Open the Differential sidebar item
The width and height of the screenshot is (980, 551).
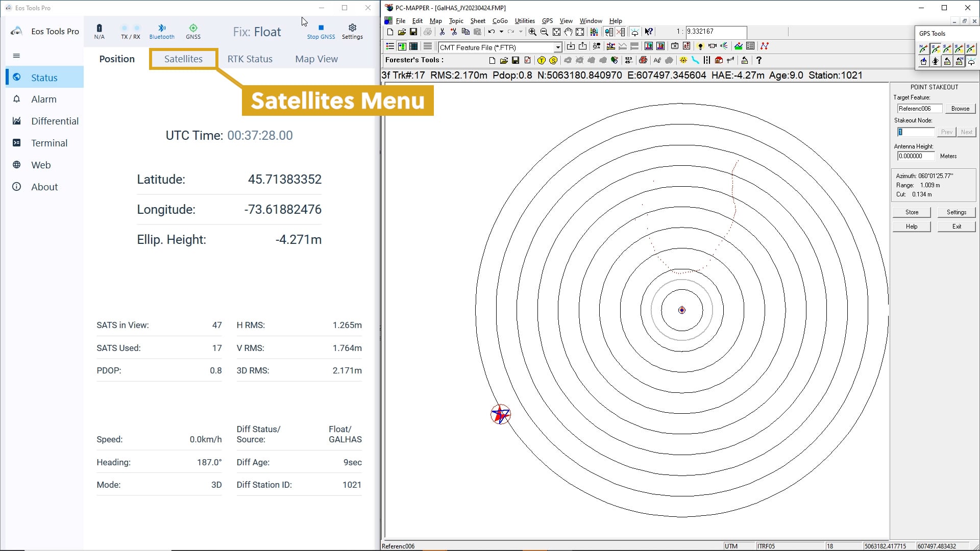click(44, 121)
